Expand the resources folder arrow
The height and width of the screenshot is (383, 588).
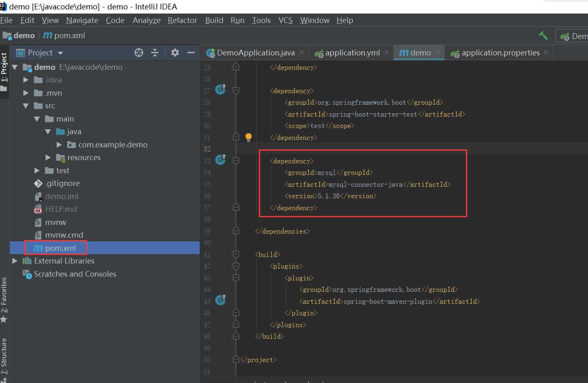point(48,157)
